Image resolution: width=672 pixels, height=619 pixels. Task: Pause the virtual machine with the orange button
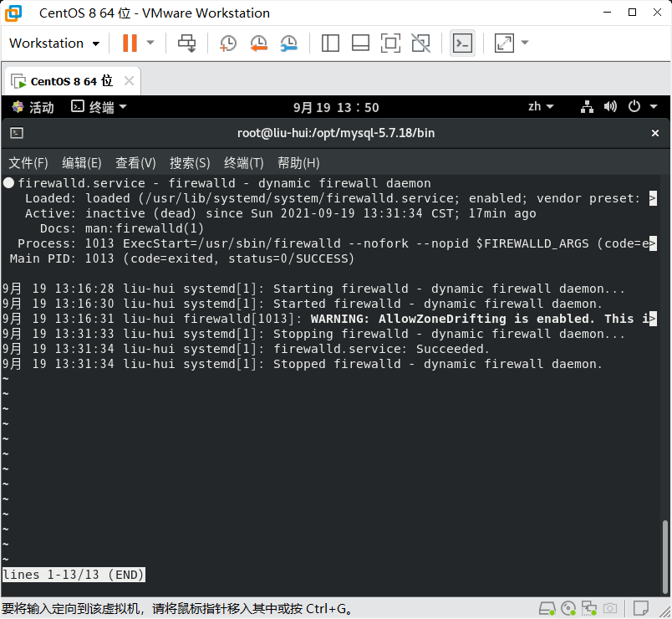coord(130,43)
